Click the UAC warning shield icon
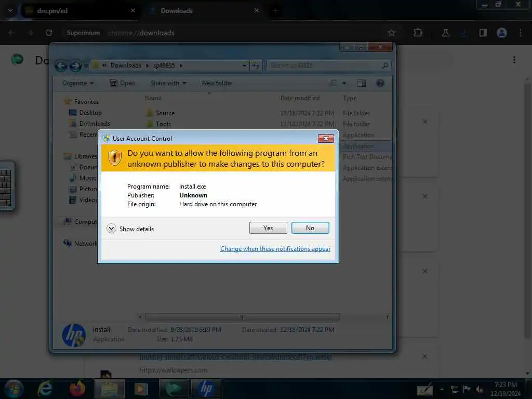Screen dimensions: 532x399 (115, 158)
